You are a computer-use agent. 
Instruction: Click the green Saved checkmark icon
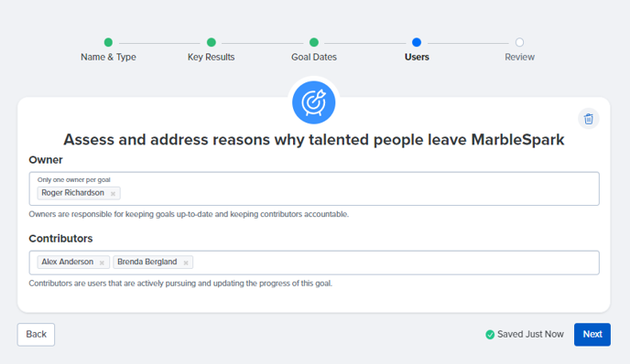tap(490, 335)
